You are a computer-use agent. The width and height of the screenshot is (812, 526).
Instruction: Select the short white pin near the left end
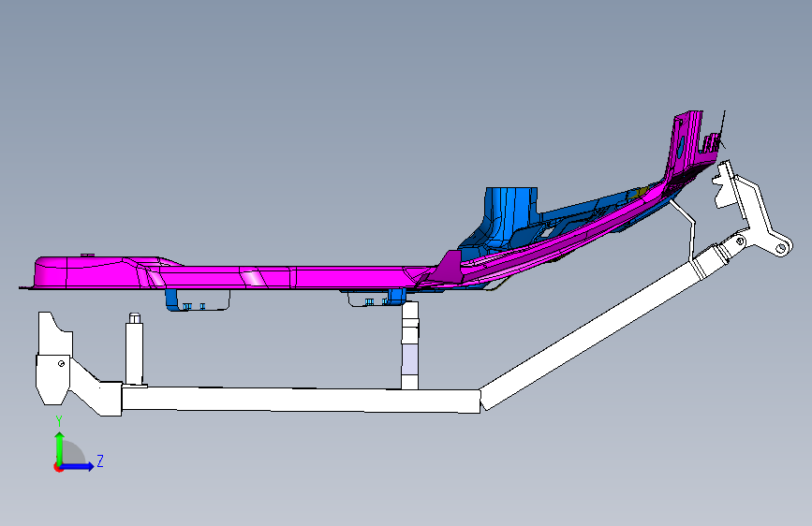pyautogui.click(x=135, y=349)
